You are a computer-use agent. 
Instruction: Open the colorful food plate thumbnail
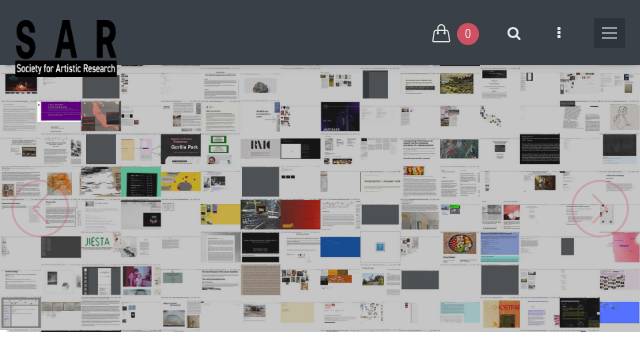pos(460,243)
